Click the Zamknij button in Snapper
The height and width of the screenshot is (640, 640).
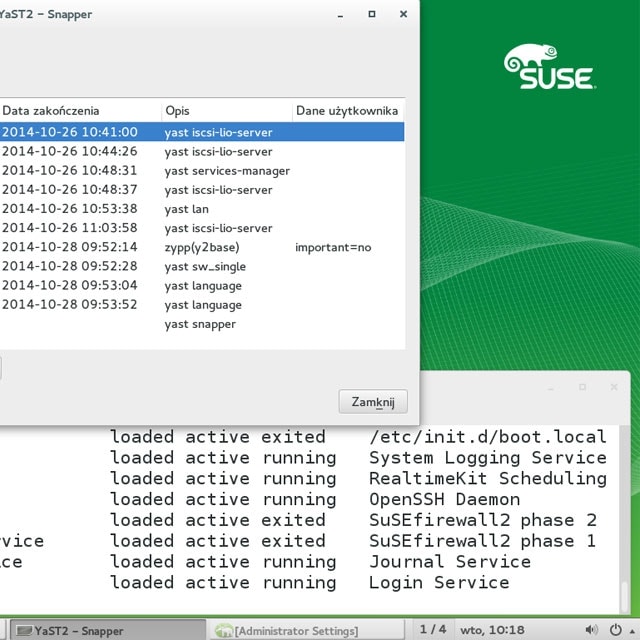coord(373,402)
